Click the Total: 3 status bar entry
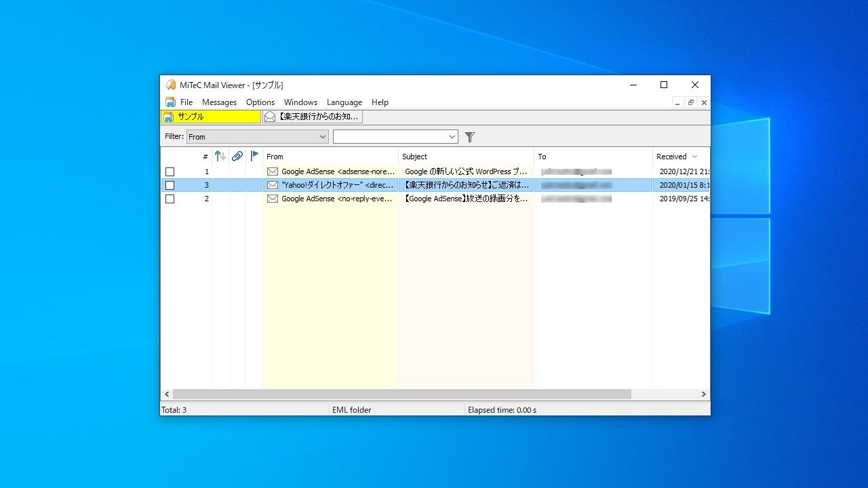The width and height of the screenshot is (868, 488). [174, 410]
